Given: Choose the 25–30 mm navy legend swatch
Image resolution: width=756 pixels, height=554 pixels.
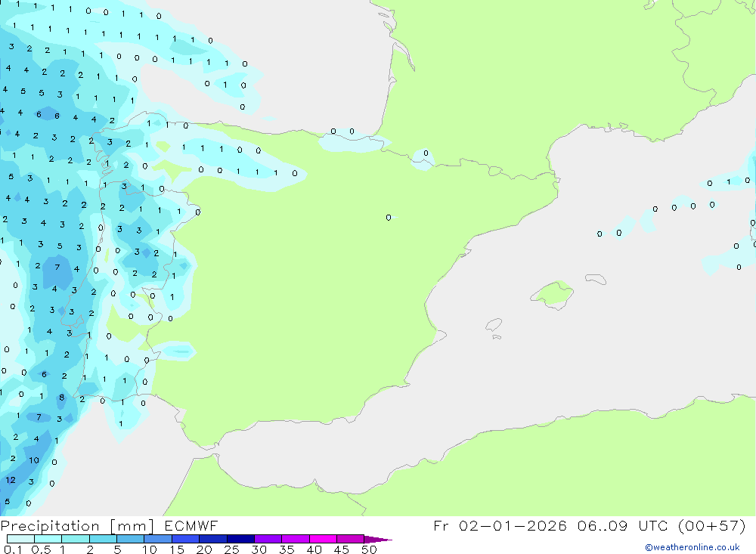Looking at the screenshot, I should tap(240, 539).
